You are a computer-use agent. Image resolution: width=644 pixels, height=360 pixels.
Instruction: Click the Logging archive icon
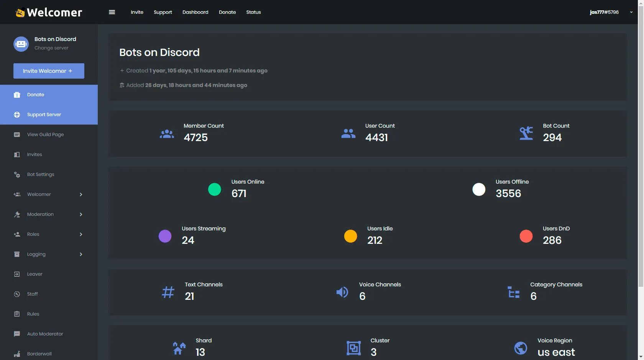[17, 254]
